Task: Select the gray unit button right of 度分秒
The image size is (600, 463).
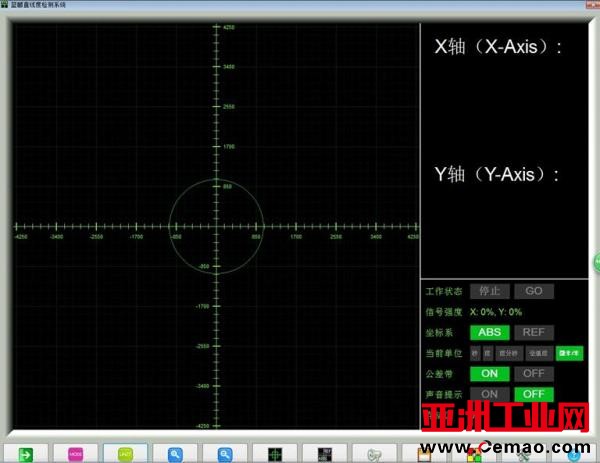Action: point(539,353)
